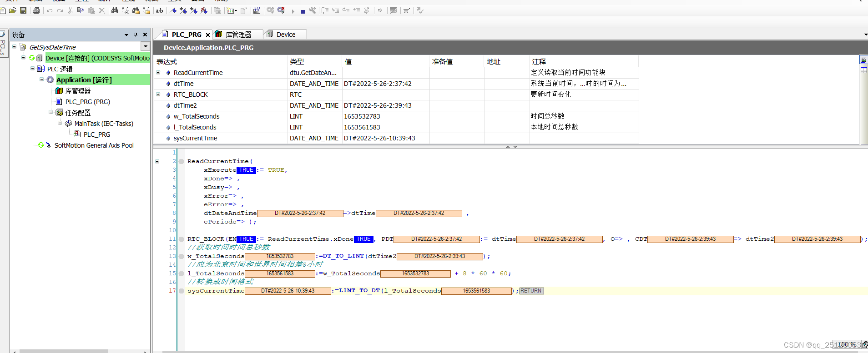
Task: Switch to the 库管理器 tab
Action: tap(238, 35)
